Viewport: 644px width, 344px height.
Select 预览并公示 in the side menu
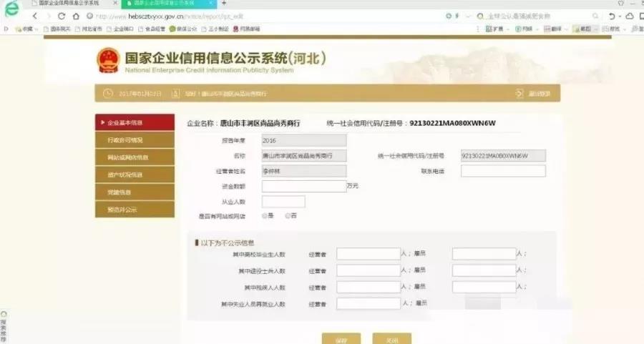click(x=135, y=210)
